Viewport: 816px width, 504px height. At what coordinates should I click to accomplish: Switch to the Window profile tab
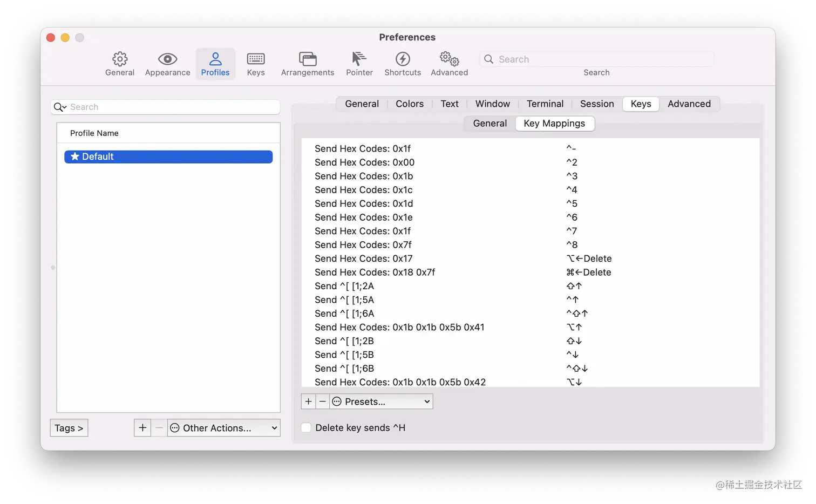point(493,104)
